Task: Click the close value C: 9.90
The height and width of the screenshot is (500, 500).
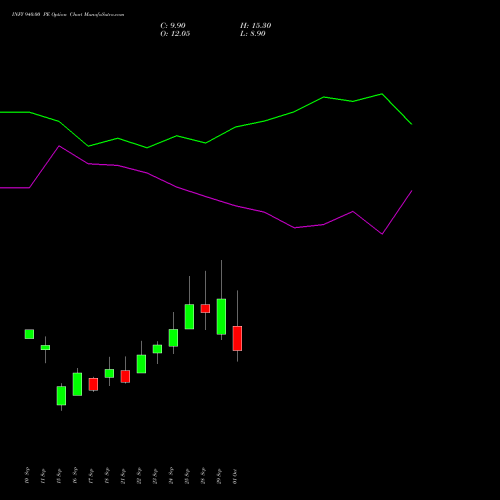Action: 173,26
